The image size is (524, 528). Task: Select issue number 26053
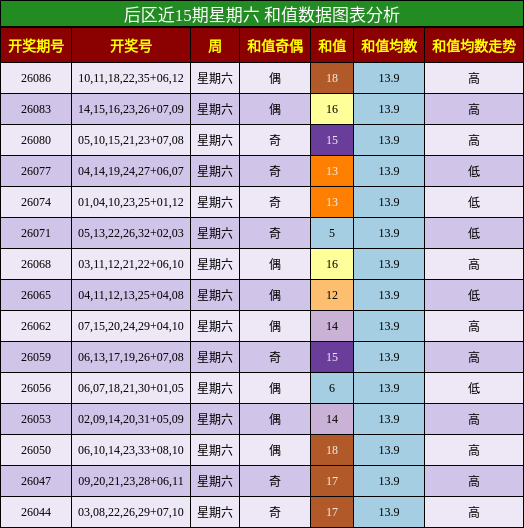point(36,419)
